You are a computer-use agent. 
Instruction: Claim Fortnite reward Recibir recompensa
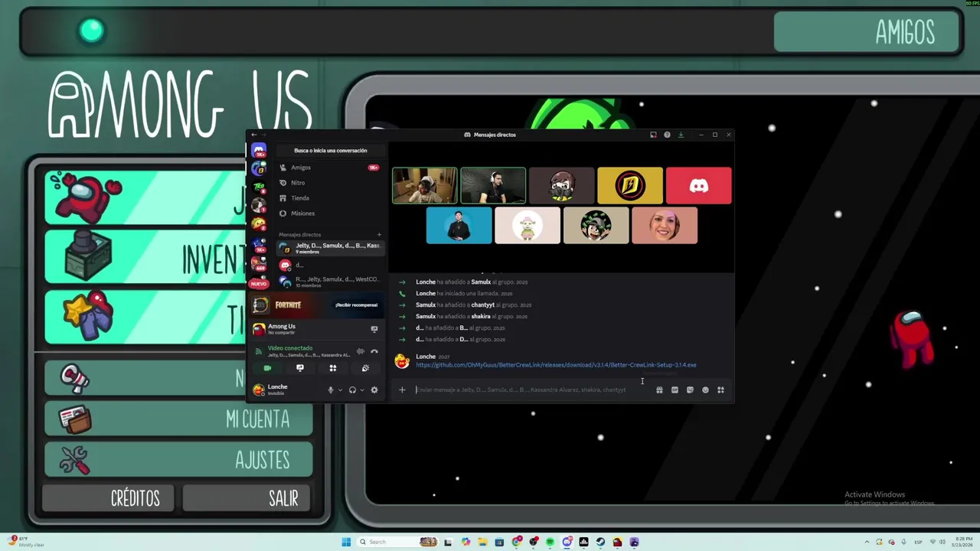click(x=356, y=305)
